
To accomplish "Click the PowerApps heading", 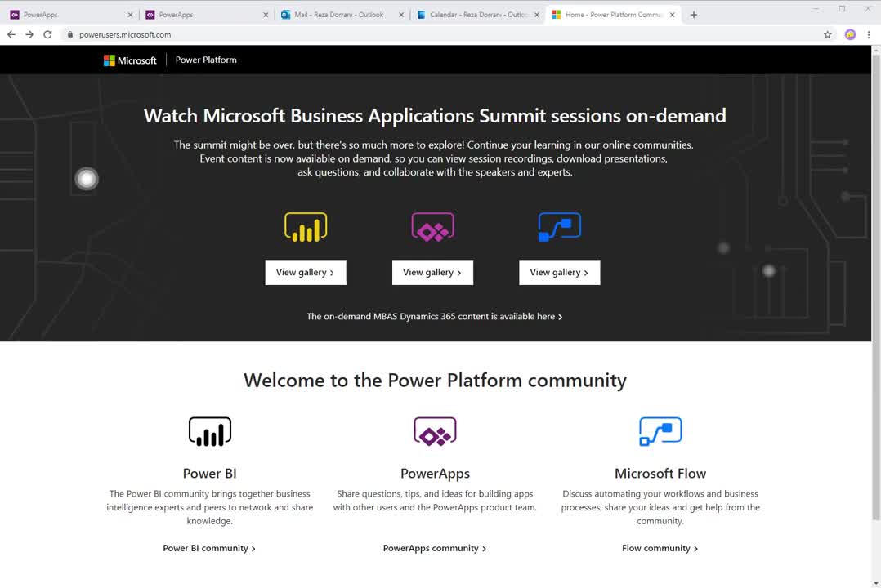I will (435, 474).
